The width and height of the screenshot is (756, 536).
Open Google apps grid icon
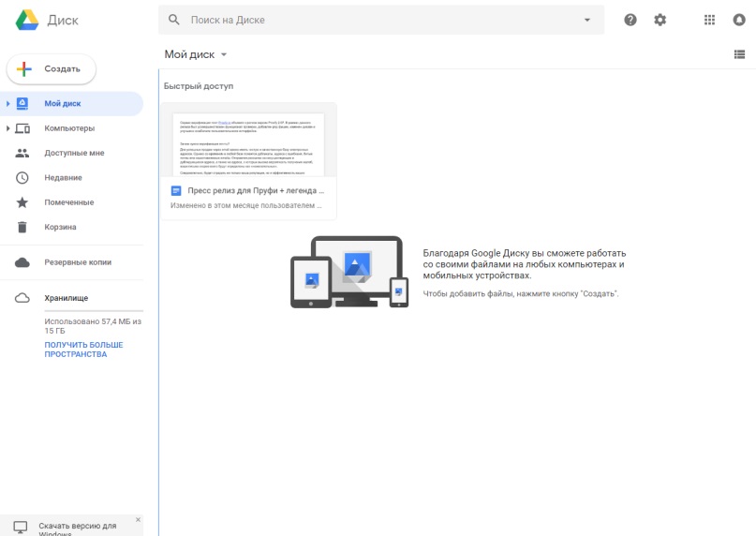pyautogui.click(x=709, y=20)
